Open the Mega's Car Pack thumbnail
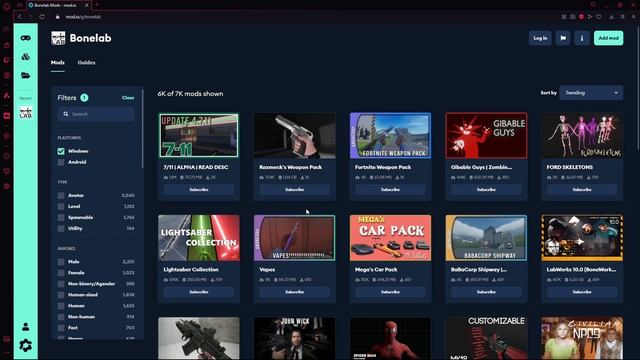The width and height of the screenshot is (640, 360). click(x=390, y=238)
